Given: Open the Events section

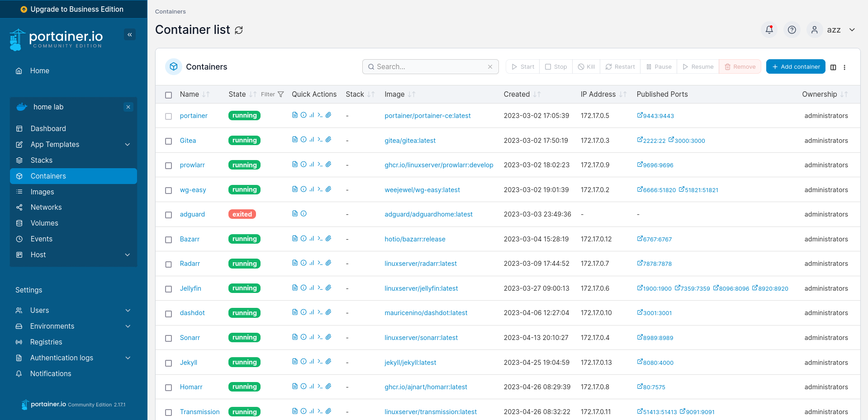Looking at the screenshot, I should 73,239.
